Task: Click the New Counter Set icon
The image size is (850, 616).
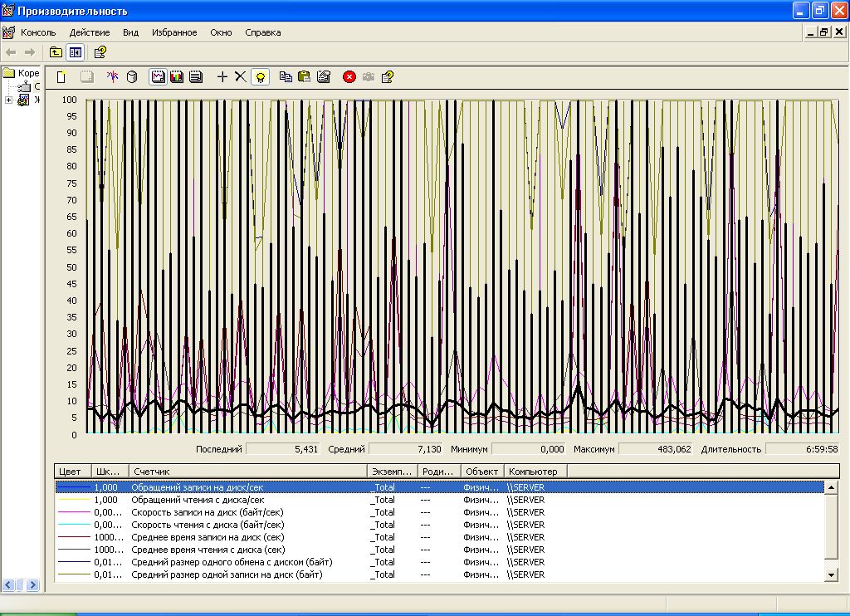Action: pyautogui.click(x=61, y=77)
